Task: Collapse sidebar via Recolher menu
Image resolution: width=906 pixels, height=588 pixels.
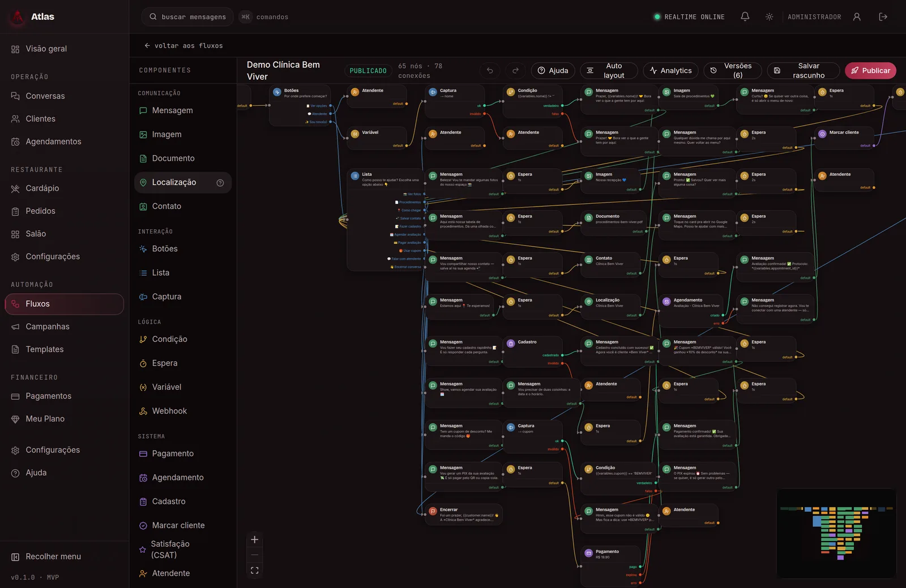Action: coord(64,557)
